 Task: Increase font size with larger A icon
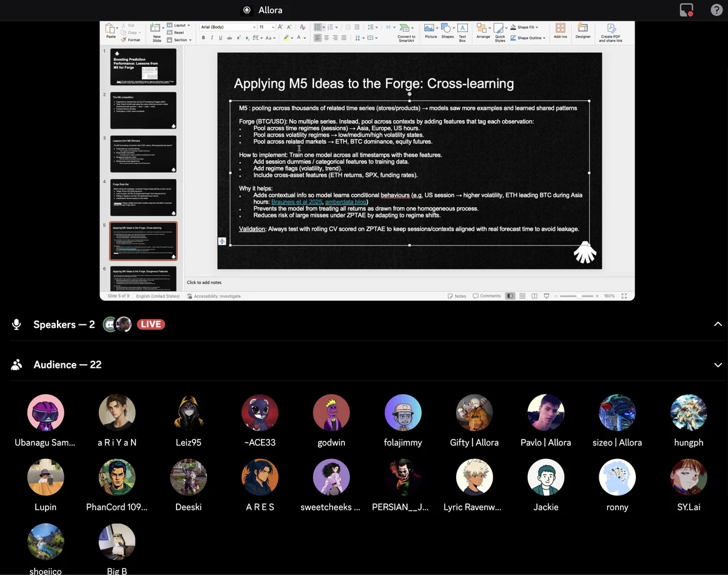[280, 27]
